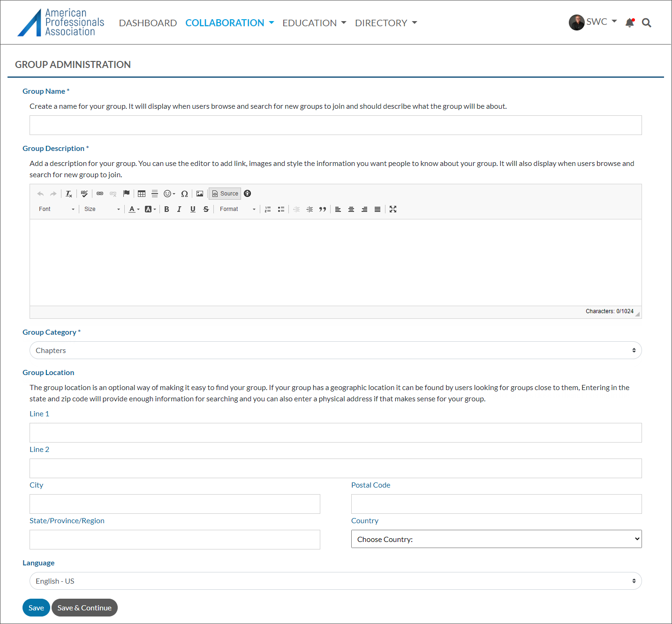The image size is (672, 624).
Task: Open the Font dropdown
Action: (x=56, y=209)
